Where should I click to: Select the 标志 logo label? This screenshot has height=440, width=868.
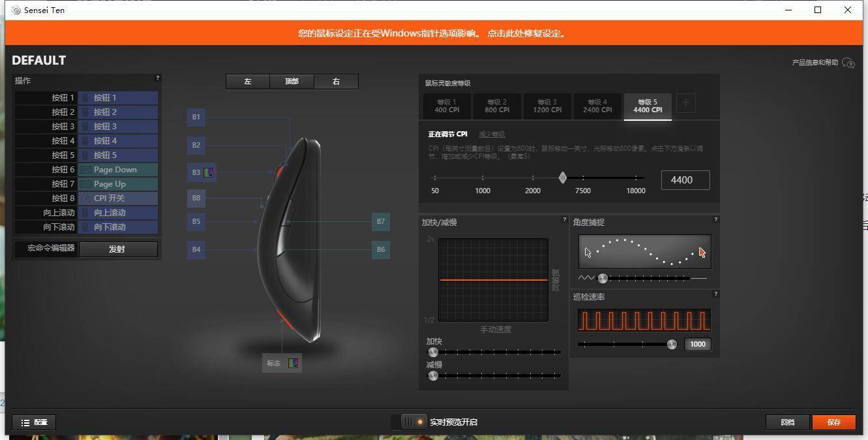(274, 363)
